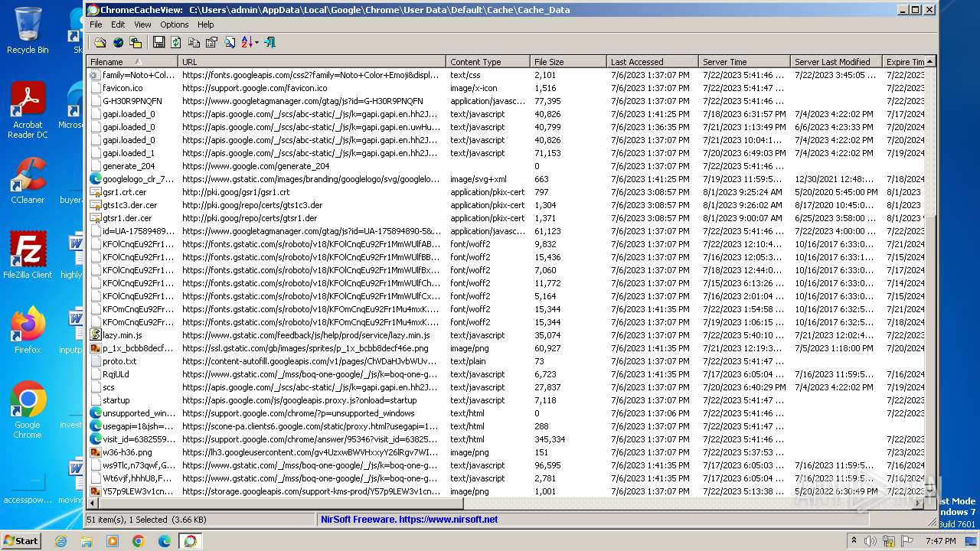Sort by the URL column header
The width and height of the screenshot is (980, 551).
pyautogui.click(x=312, y=62)
